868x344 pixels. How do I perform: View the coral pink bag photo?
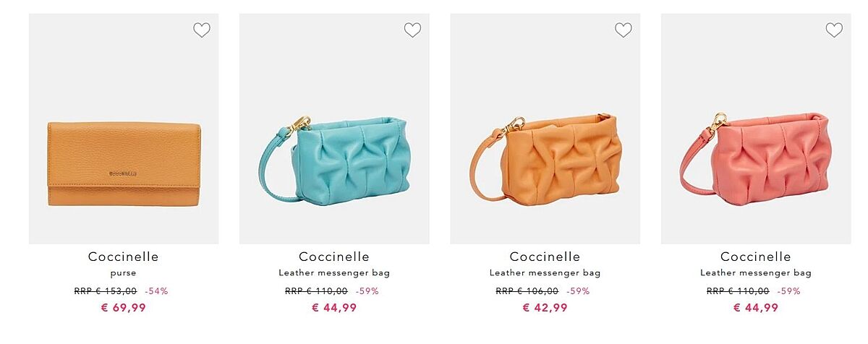(x=756, y=129)
